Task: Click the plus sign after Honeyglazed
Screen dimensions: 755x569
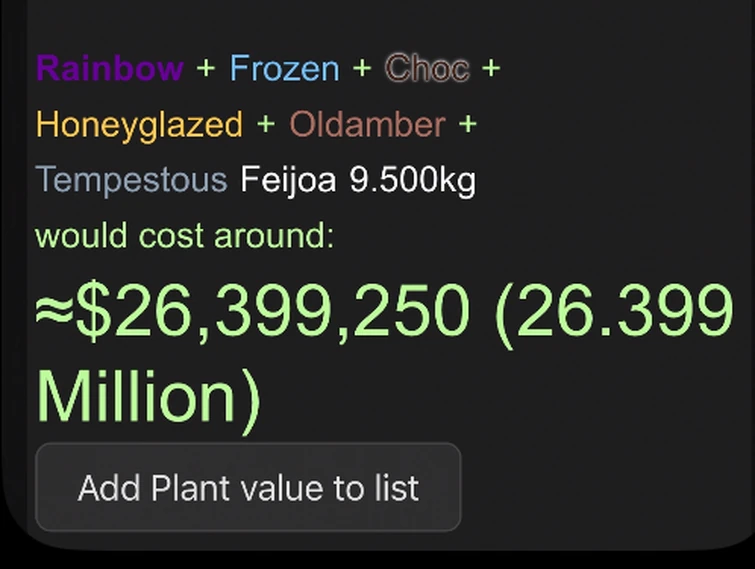Action: click(266, 125)
